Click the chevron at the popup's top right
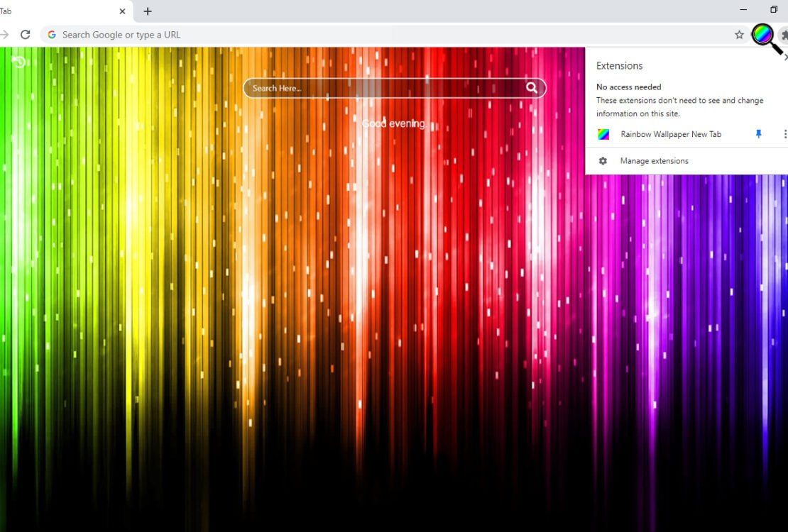This screenshot has width=788, height=532. click(x=786, y=57)
